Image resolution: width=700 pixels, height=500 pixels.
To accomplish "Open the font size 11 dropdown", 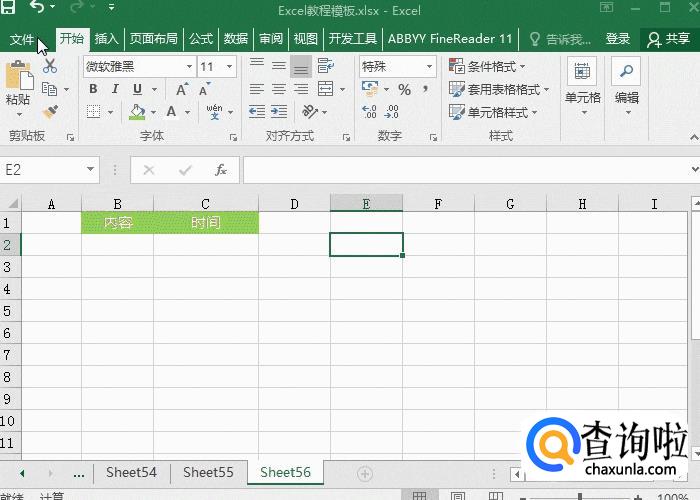I will [229, 67].
